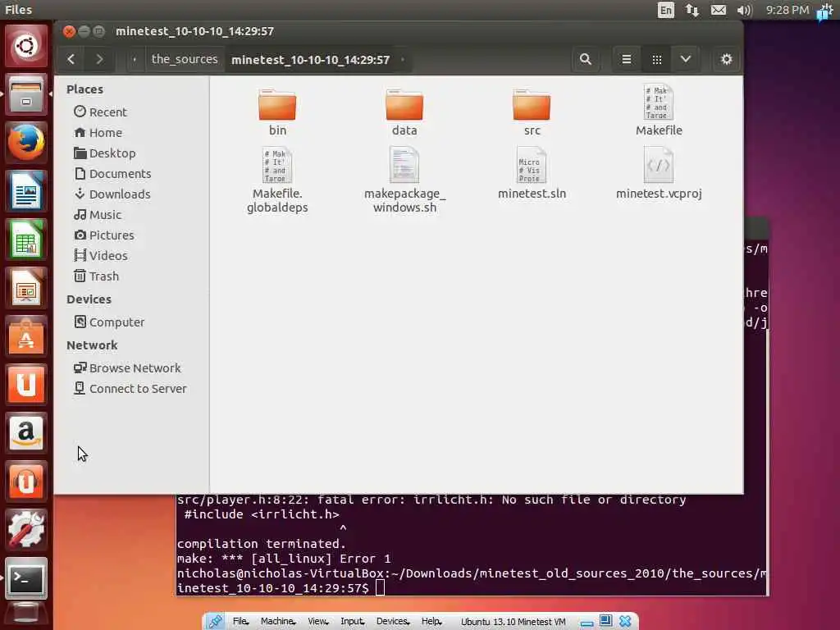The width and height of the screenshot is (840, 630).
Task: Open the sound volume indicator
Action: pos(745,10)
